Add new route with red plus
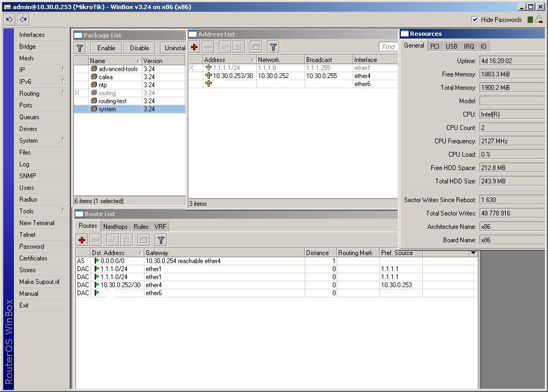The width and height of the screenshot is (548, 392). tap(82, 240)
